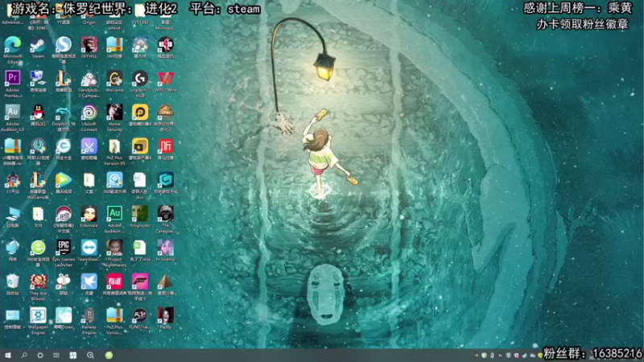Click the pinwheel taskbar app icon
Viewport: 644px width, 362px height.
73,356
